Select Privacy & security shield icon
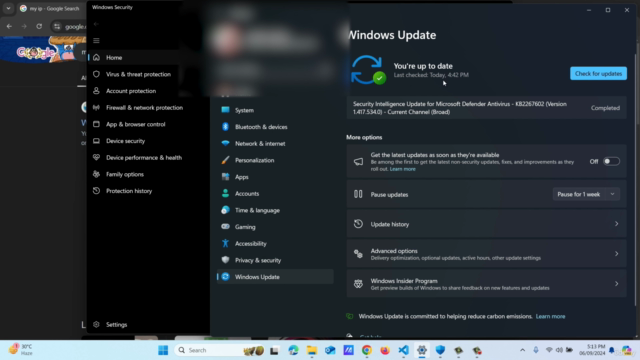Image resolution: width=640 pixels, height=360 pixels. [225, 260]
